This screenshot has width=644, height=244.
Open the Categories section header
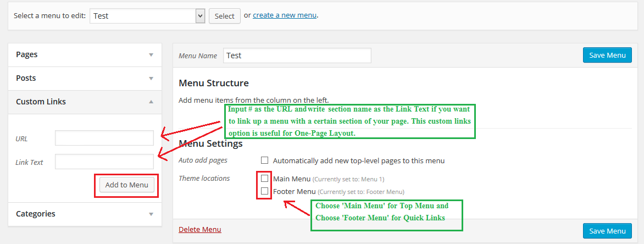(36, 214)
